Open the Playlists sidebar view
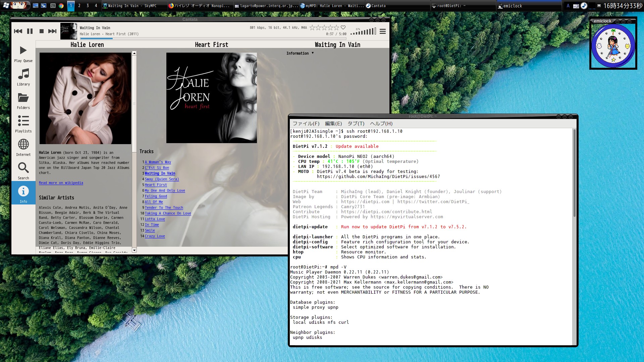The height and width of the screenshot is (362, 644). coord(23,124)
